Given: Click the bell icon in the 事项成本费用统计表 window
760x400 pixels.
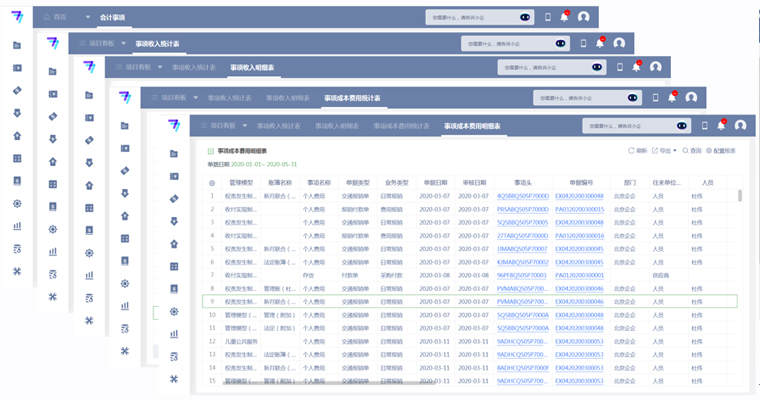Looking at the screenshot, I should pos(672,97).
